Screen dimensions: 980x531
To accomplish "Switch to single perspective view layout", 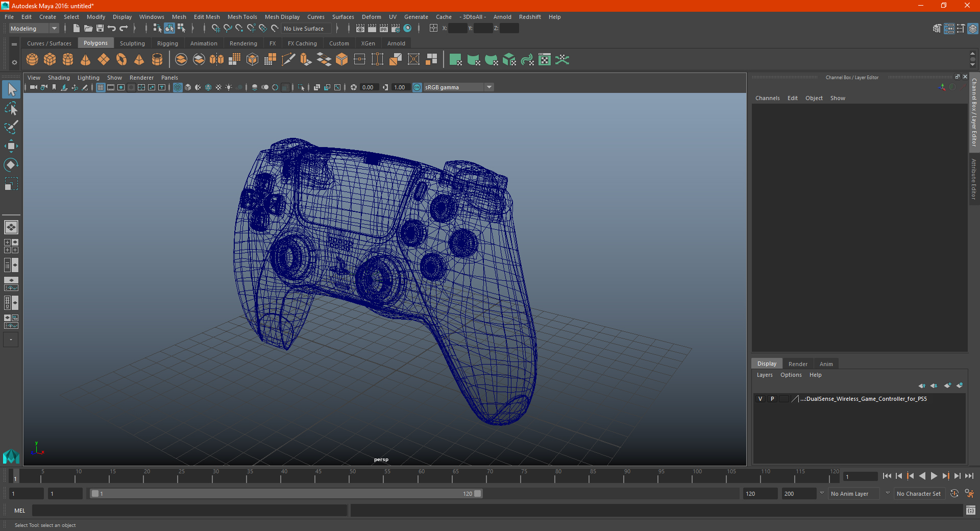I will point(11,227).
